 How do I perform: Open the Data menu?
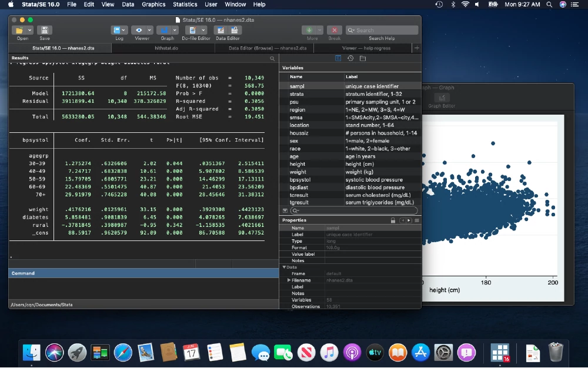click(128, 5)
